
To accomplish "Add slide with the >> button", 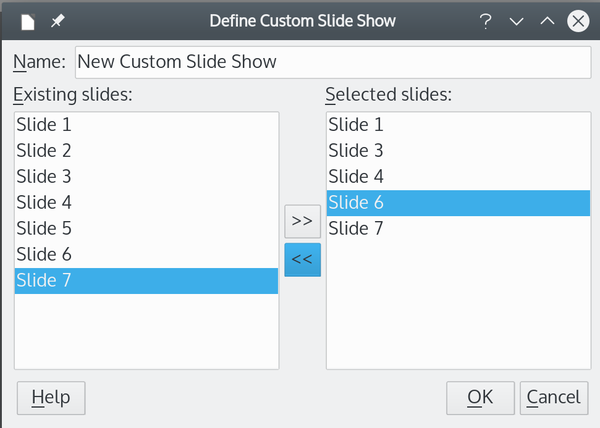I will pos(302,221).
